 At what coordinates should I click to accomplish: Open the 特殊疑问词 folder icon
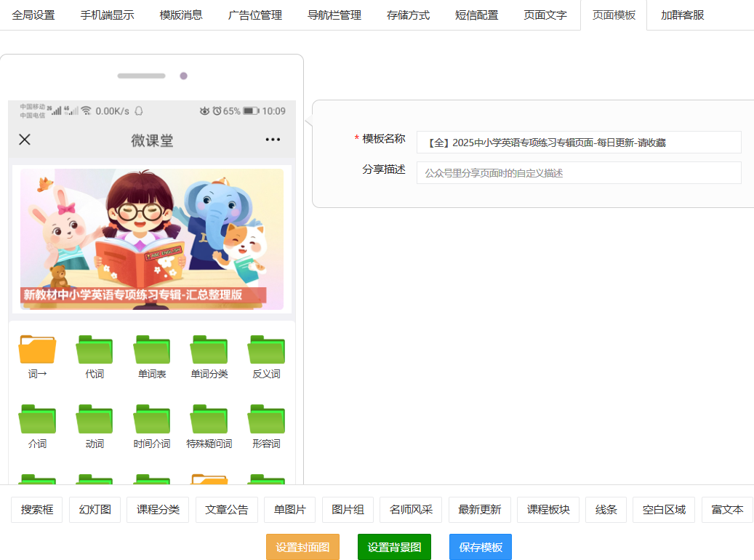click(209, 420)
